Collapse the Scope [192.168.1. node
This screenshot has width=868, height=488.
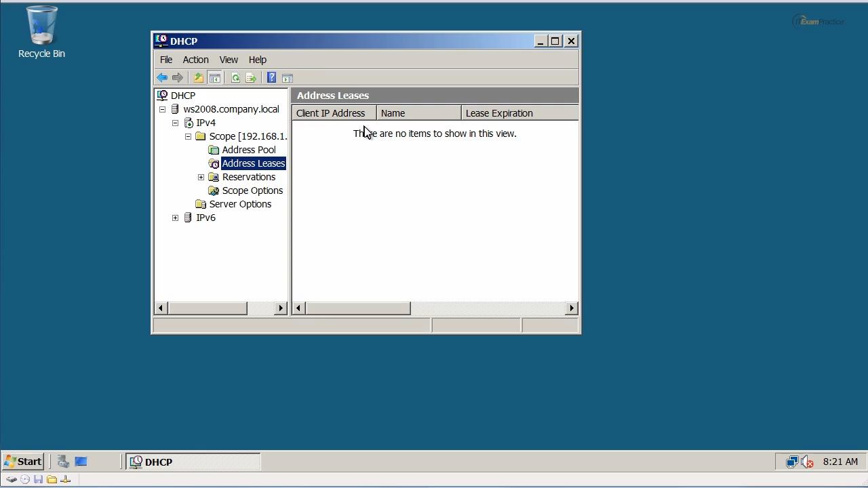click(188, 136)
